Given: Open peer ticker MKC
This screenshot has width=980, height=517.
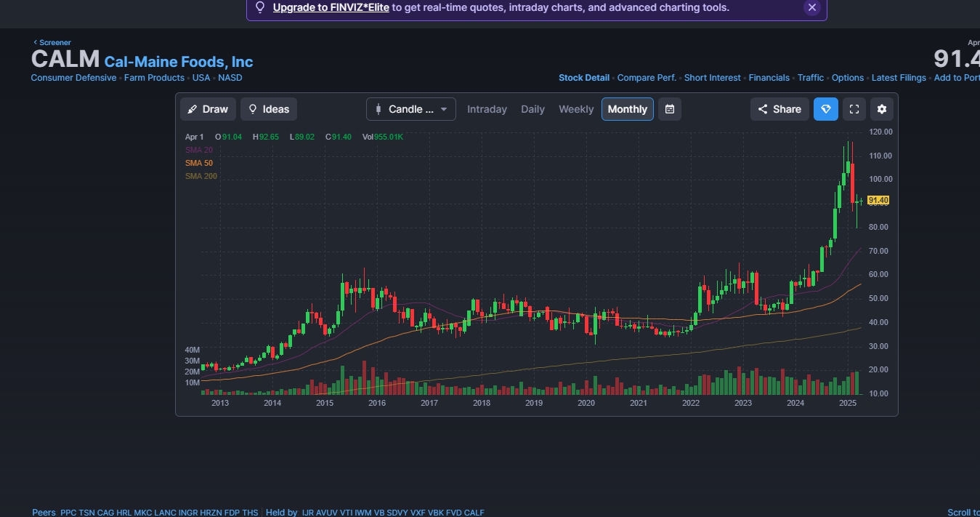Looking at the screenshot, I should point(144,513).
